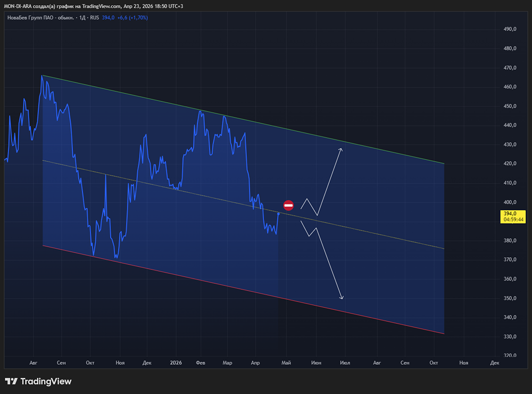Click the Май month label on time axis
This screenshot has width=532, height=394.
[x=286, y=363]
